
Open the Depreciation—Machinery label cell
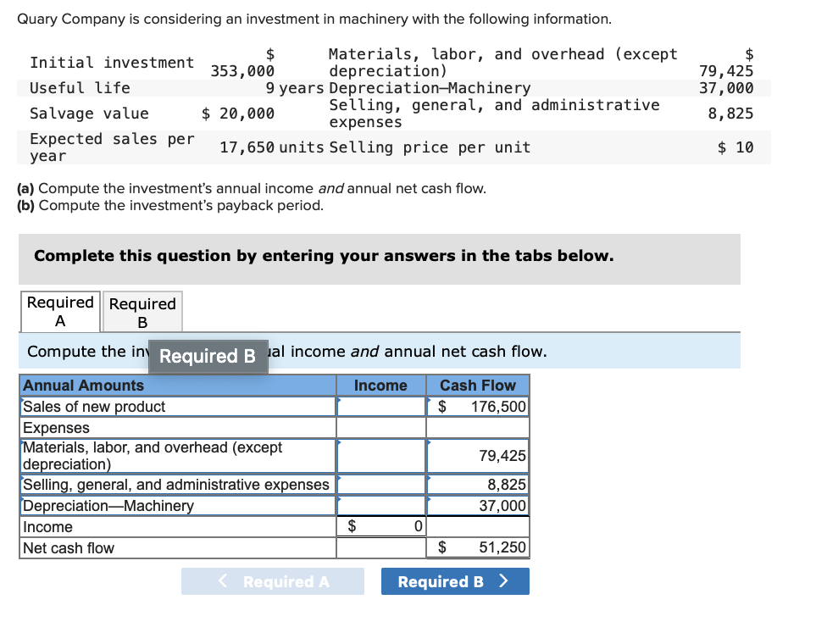178,505
